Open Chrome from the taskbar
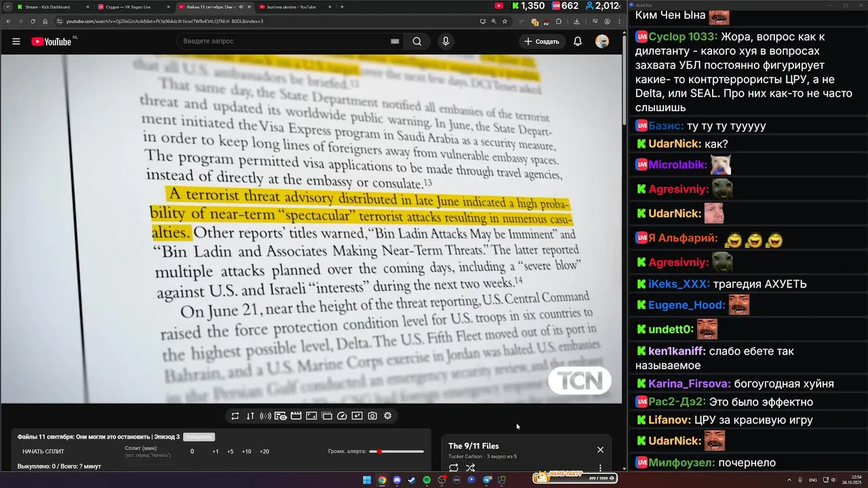This screenshot has height=488, width=868. 382,480
